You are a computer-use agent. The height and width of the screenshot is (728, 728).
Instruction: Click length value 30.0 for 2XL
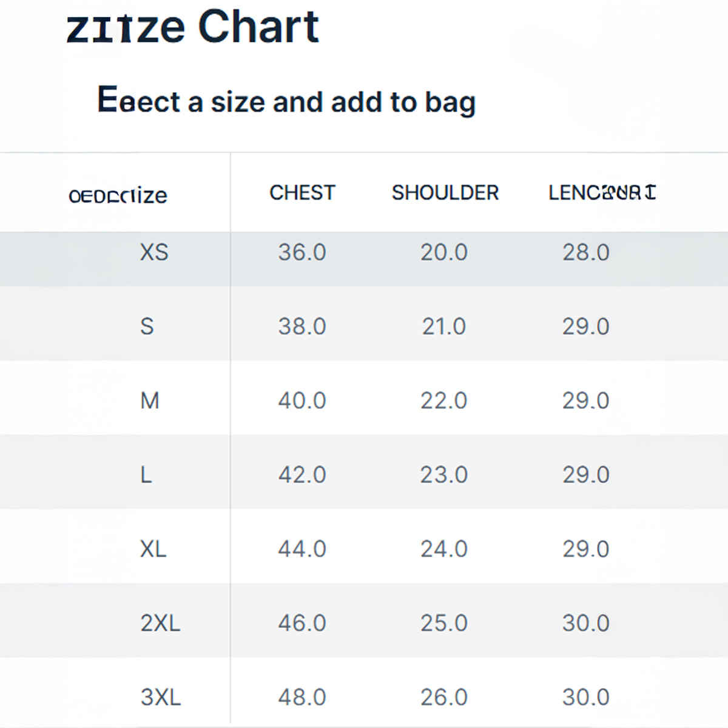click(x=585, y=623)
